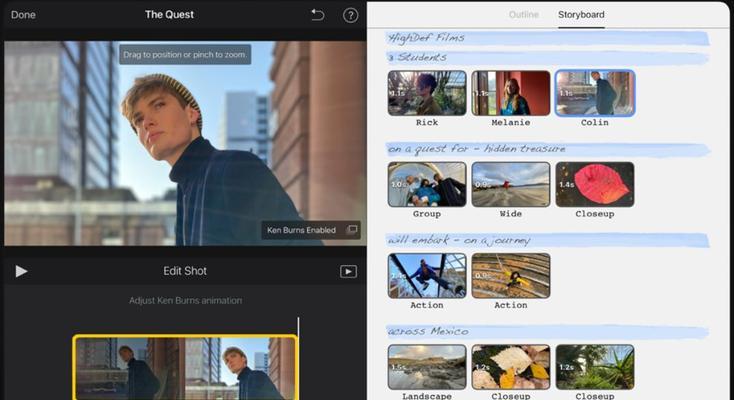Toggle the Ken Burns Enabled button
Image resolution: width=734 pixels, height=400 pixels.
(x=311, y=230)
